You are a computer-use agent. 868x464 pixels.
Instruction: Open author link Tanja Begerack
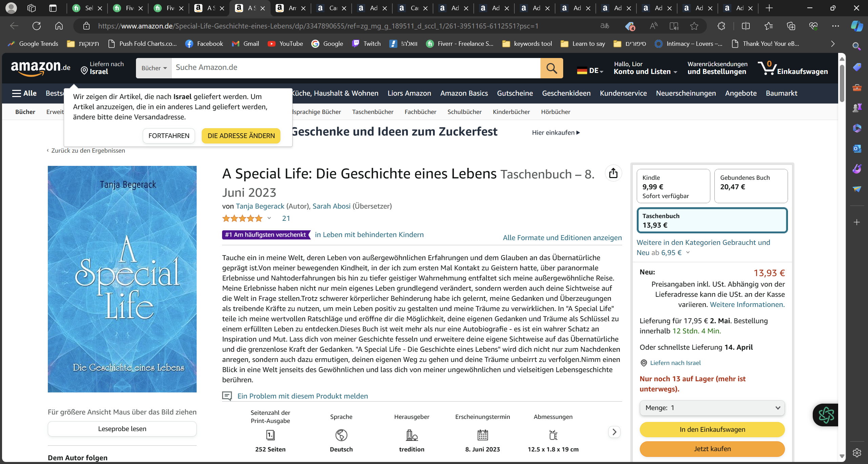point(260,206)
